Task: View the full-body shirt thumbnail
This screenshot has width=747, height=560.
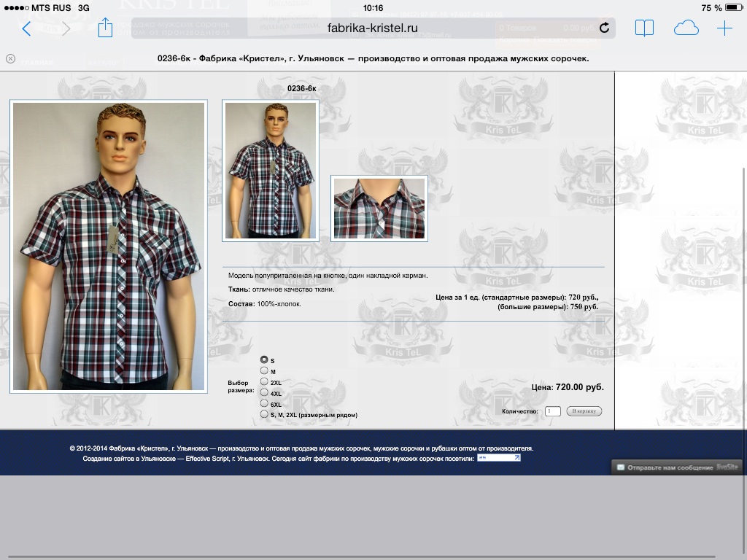Action: [x=271, y=171]
